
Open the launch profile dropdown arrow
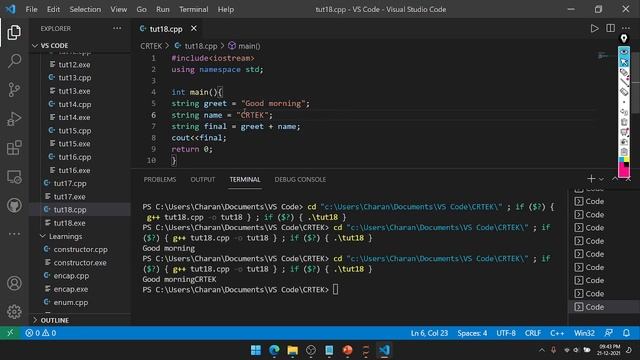click(x=601, y=179)
